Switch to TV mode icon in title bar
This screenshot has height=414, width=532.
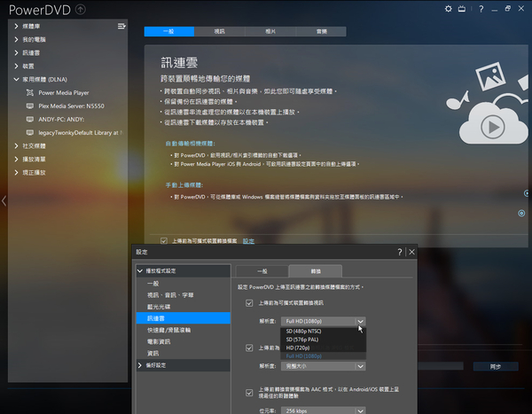click(x=460, y=9)
